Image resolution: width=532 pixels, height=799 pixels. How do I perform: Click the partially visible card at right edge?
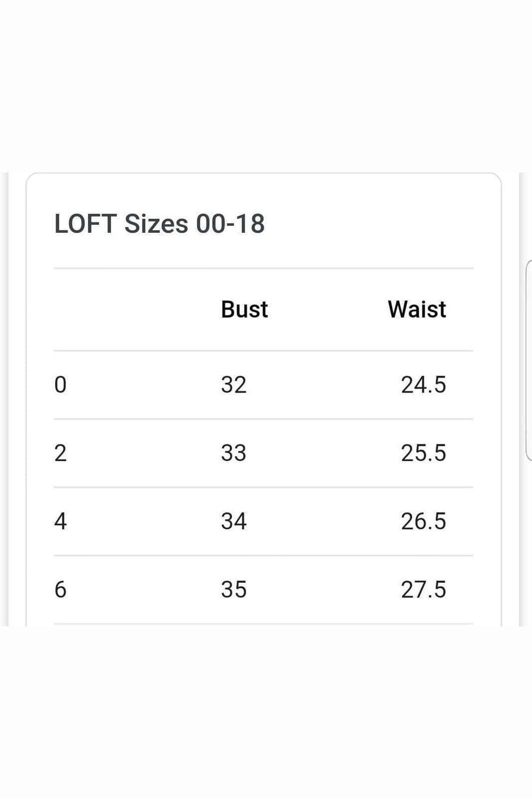(529, 360)
